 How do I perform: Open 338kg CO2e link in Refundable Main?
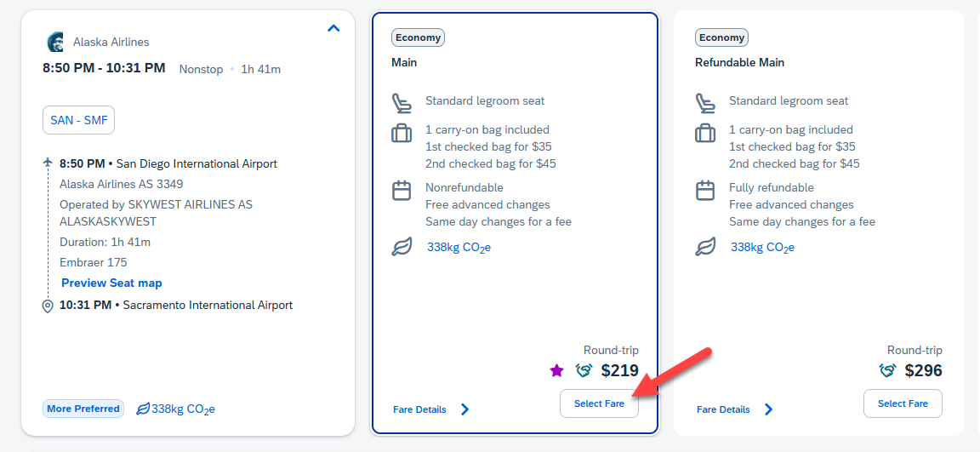click(x=762, y=248)
